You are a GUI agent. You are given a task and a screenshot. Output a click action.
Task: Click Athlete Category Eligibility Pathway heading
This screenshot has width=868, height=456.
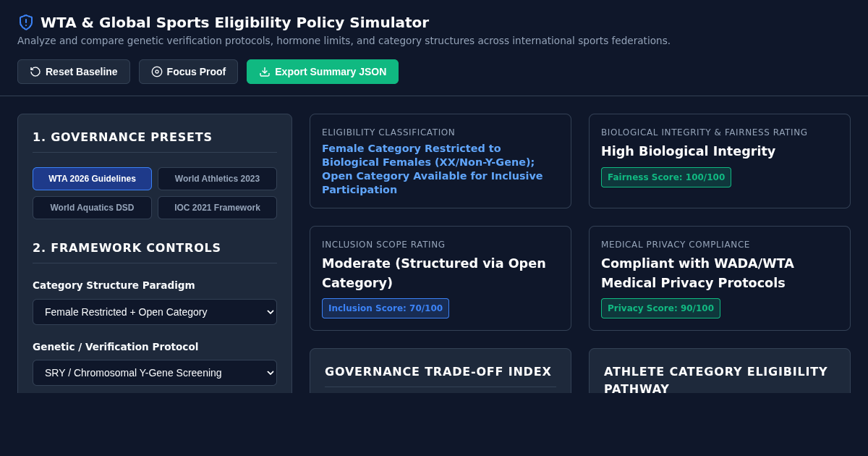click(x=716, y=380)
